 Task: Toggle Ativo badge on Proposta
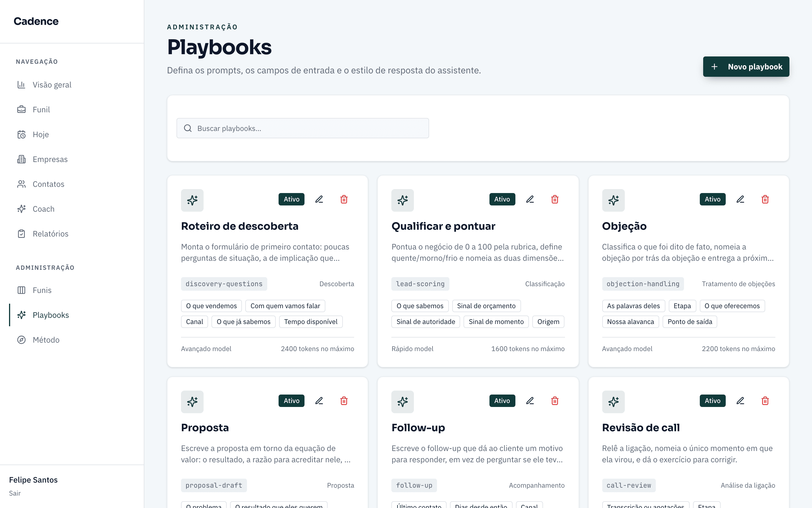coord(292,401)
